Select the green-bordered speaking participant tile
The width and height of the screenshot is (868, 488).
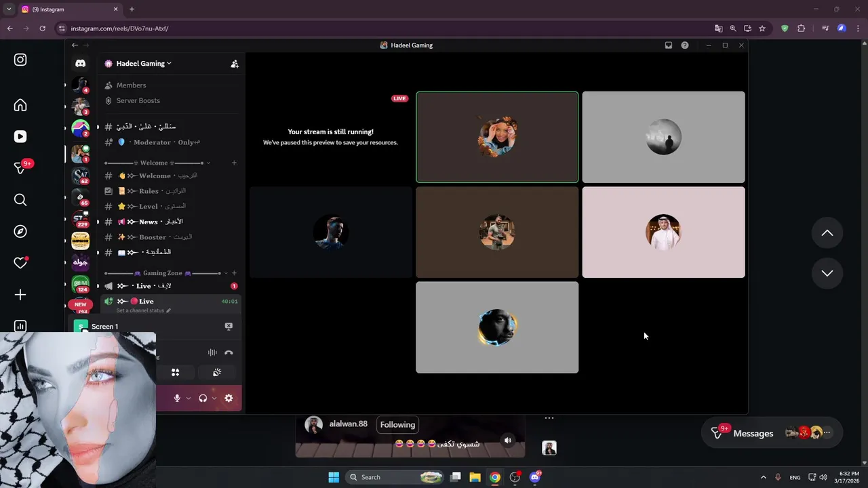tap(497, 137)
